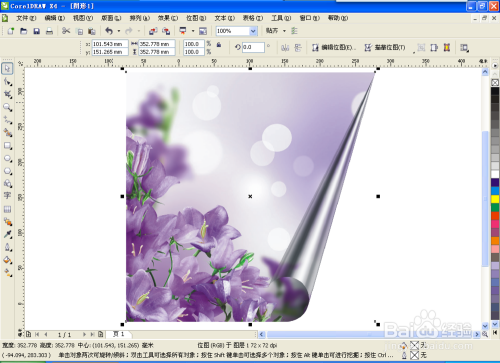
Task: Pick the black color swatch
Action: coord(495,91)
